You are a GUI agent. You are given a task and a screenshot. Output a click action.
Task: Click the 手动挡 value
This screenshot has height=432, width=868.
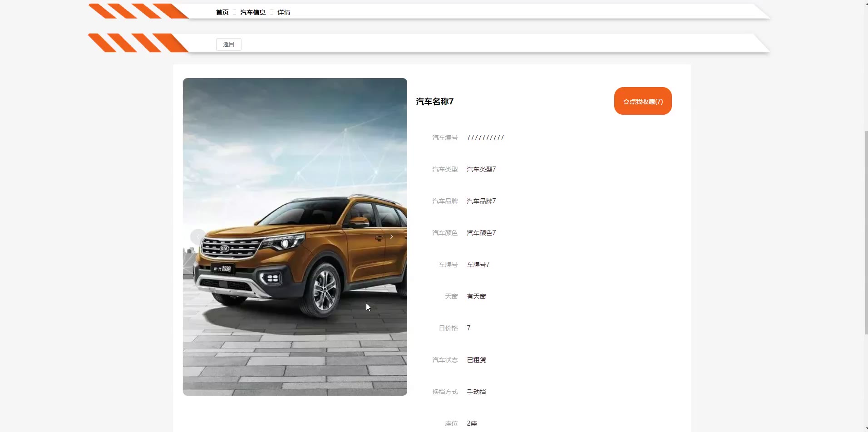(476, 392)
